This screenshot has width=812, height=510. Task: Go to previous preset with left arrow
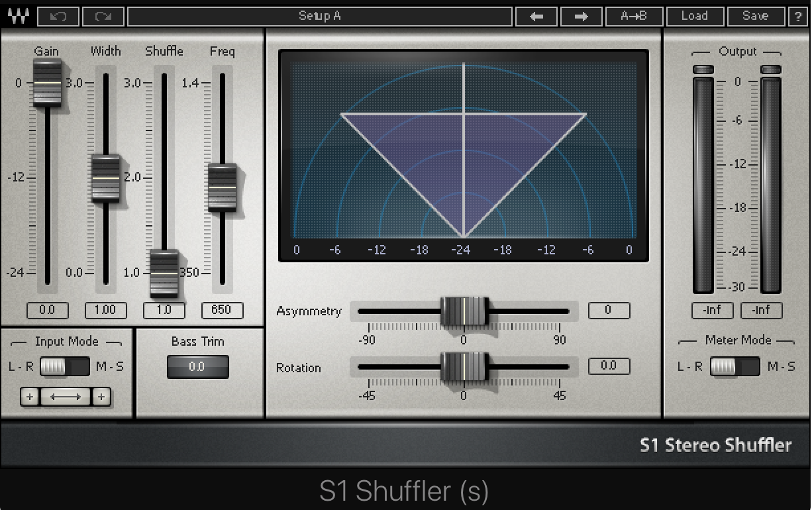[536, 16]
